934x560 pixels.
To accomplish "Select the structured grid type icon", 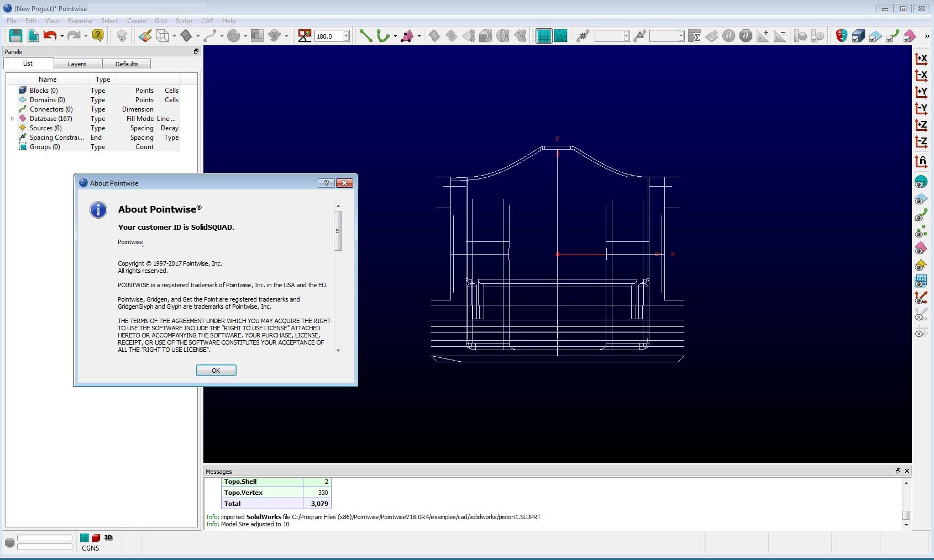I will pyautogui.click(x=544, y=36).
